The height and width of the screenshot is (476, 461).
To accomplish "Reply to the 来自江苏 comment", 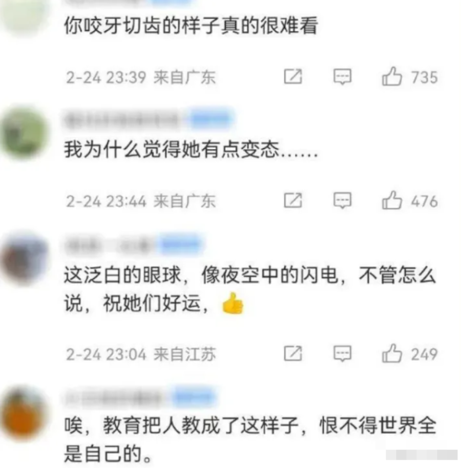I will point(343,353).
